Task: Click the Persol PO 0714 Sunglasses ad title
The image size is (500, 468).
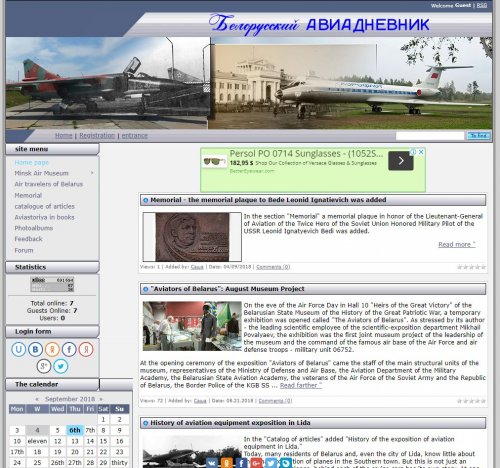Action: (306, 154)
